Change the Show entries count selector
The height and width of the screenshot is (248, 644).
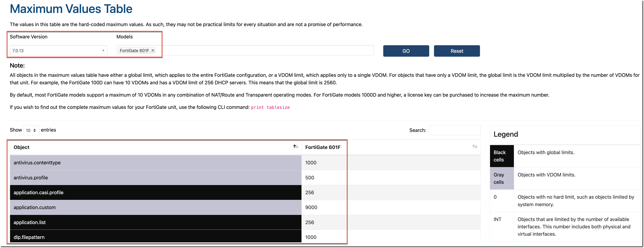tap(31, 130)
